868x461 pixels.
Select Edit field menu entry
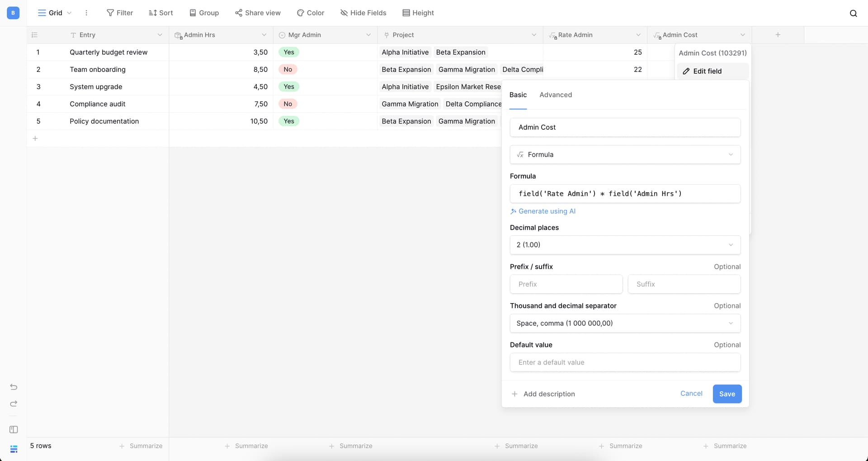point(707,71)
